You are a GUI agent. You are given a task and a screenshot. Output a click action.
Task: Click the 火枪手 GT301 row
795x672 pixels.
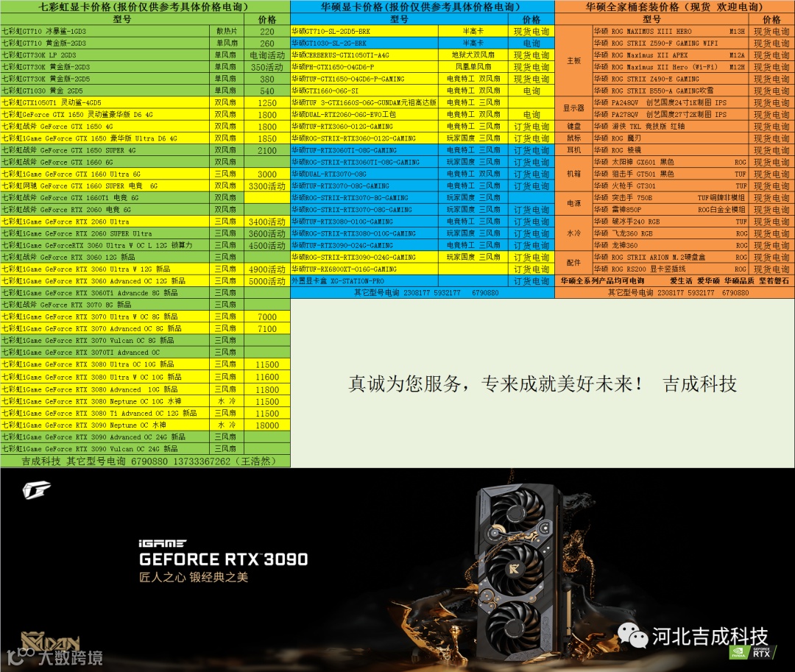click(x=693, y=185)
